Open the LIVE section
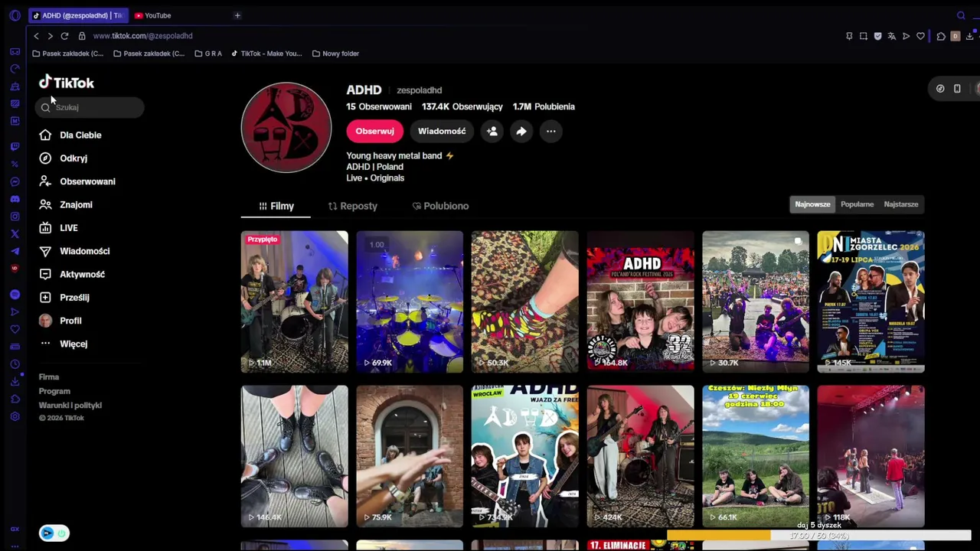The width and height of the screenshot is (980, 551). [59, 228]
